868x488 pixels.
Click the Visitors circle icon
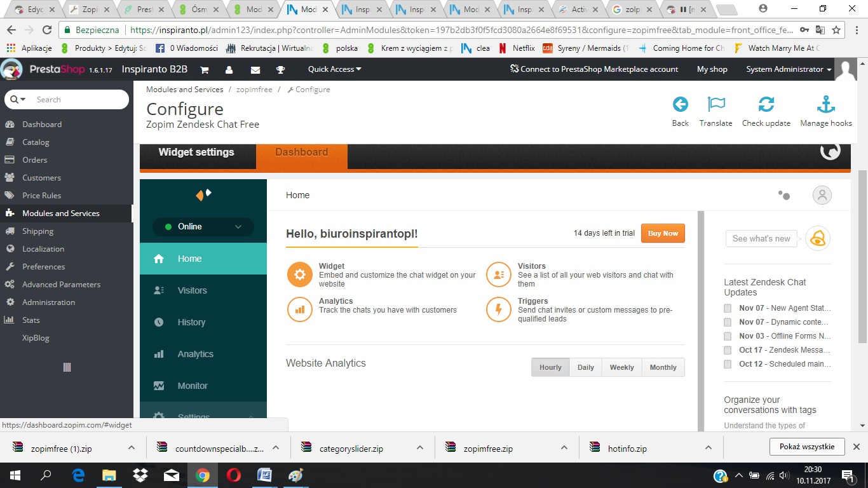pos(498,274)
